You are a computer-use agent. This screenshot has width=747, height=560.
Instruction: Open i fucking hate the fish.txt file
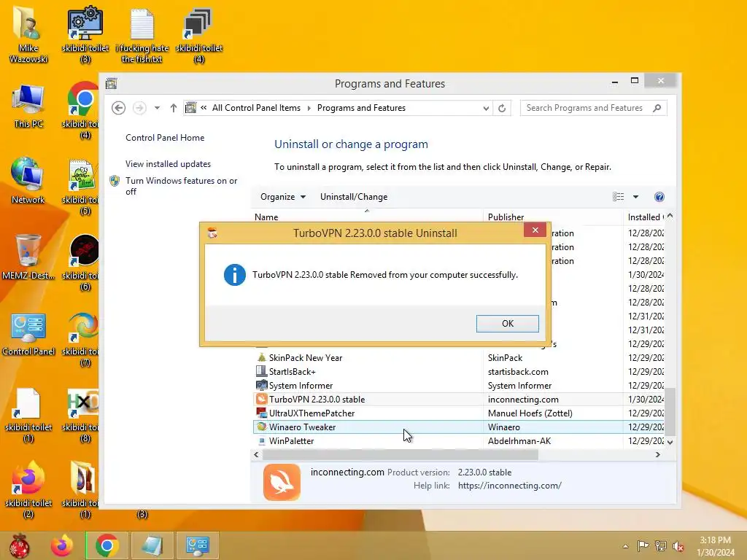tap(142, 35)
